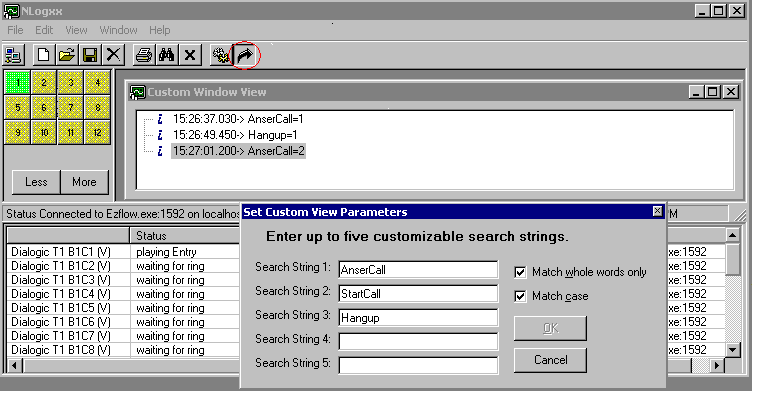The width and height of the screenshot is (758, 396).
Task: Select log entry 15:26:37.030 AnserCall=1
Action: point(238,119)
